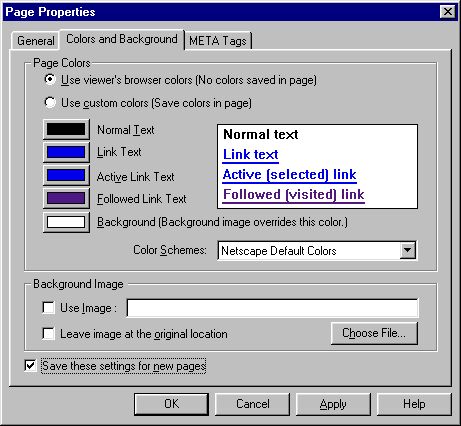The height and width of the screenshot is (426, 461).
Task: Check Leave image at the original location
Action: tap(49, 333)
